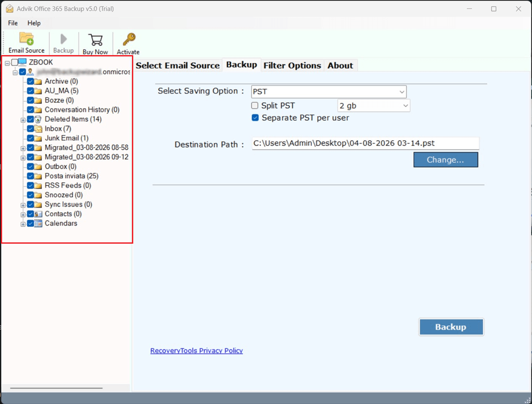Uncheck the Contacts (0) checkbox
This screenshot has height=404, width=532.
click(30, 214)
